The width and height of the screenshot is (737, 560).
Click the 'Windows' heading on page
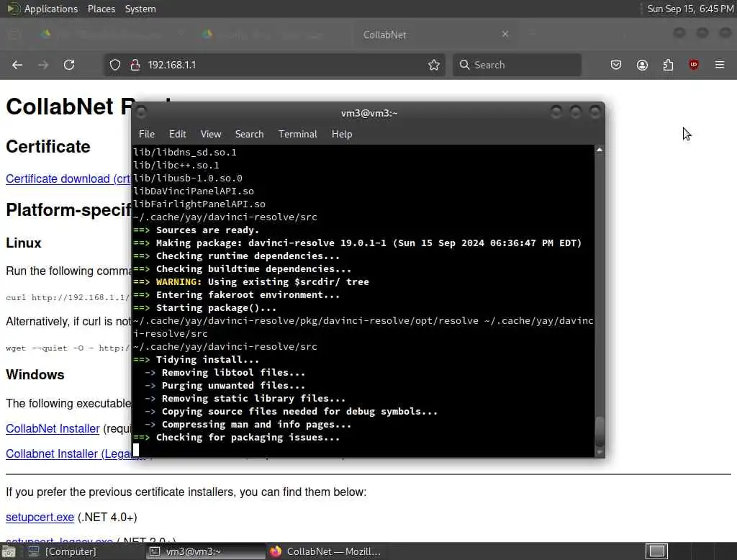35,375
